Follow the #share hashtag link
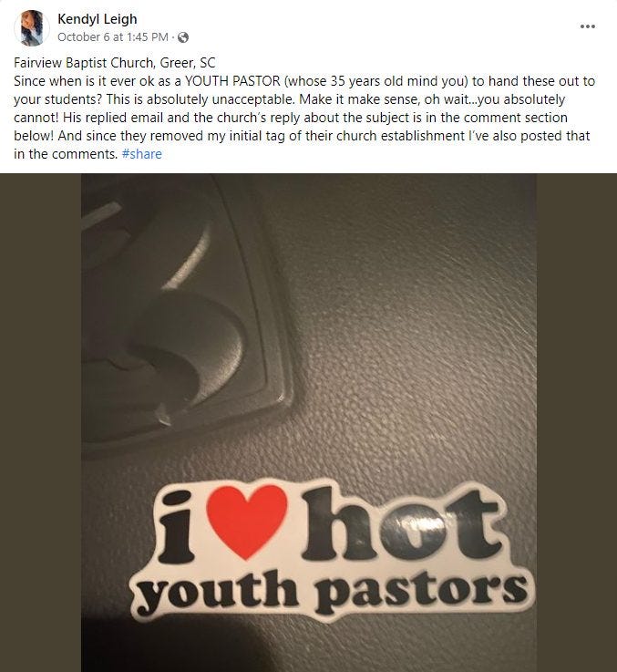This screenshot has height=672, width=617. coord(142,154)
